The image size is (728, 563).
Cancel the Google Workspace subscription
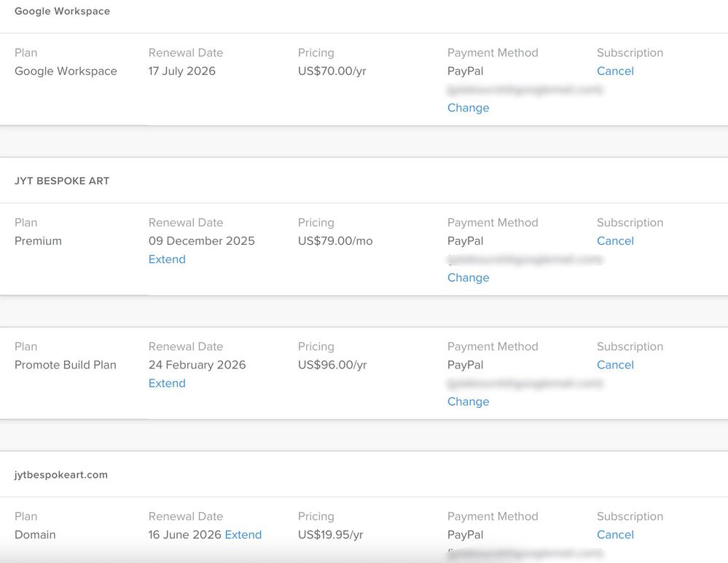(x=614, y=71)
